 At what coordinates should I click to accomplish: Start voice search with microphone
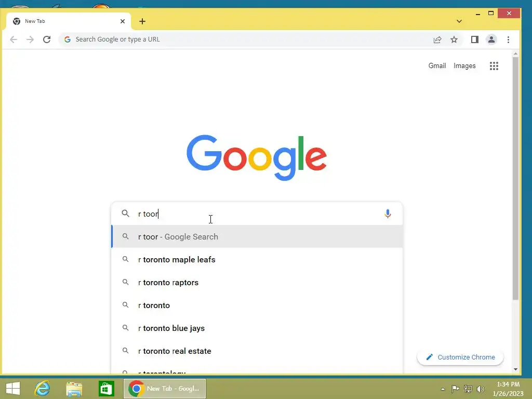click(388, 214)
